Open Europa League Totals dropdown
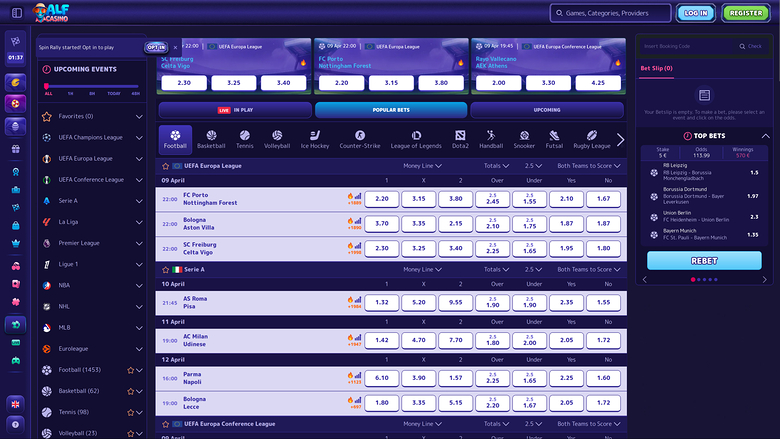The width and height of the screenshot is (780, 439). [x=496, y=166]
